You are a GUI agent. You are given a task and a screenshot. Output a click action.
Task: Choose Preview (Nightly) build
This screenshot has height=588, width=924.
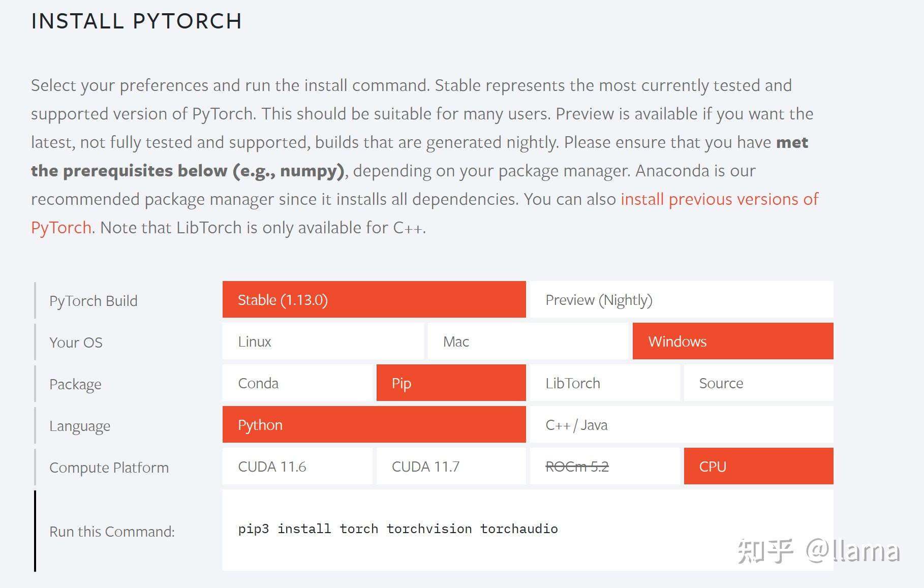[681, 300]
